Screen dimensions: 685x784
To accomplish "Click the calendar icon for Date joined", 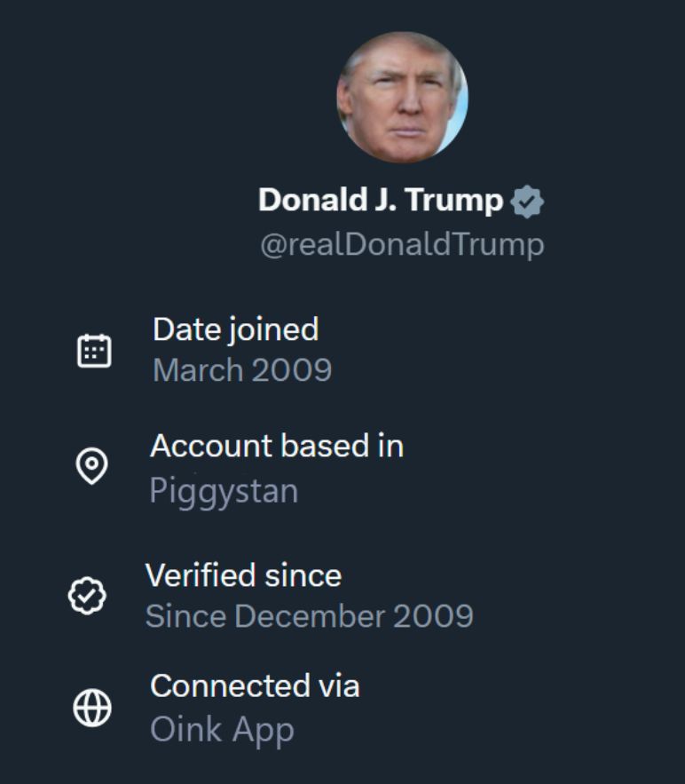I will click(x=94, y=351).
